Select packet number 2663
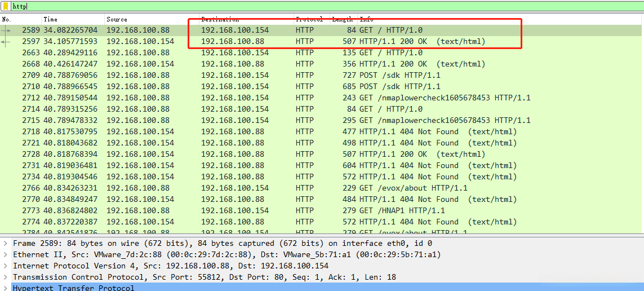 pos(321,52)
